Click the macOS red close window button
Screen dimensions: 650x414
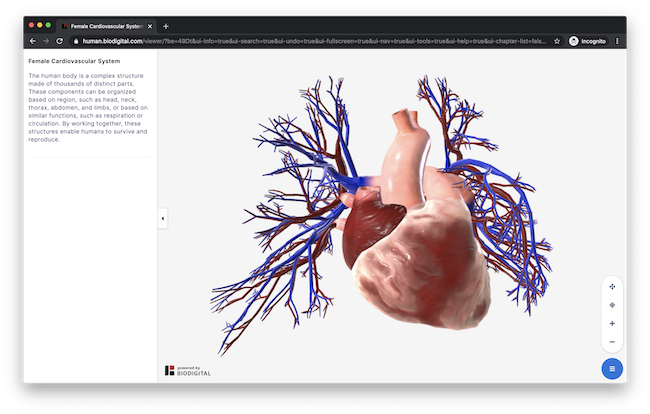[32, 25]
